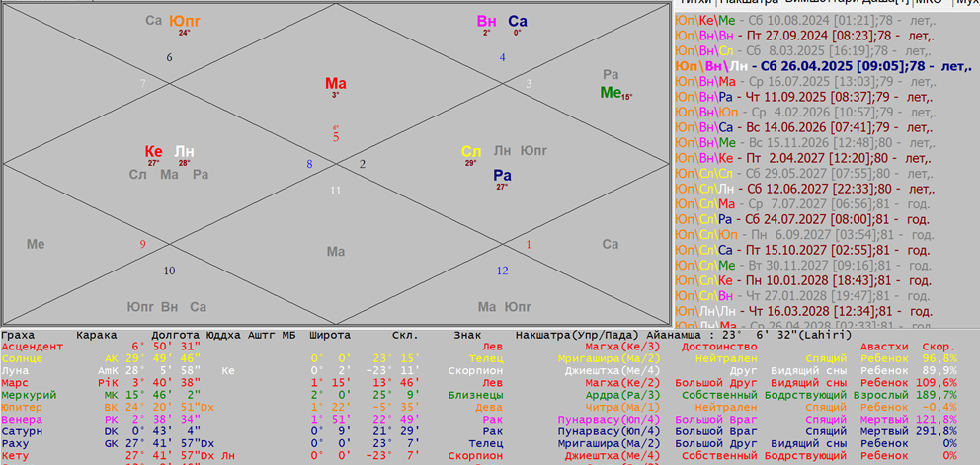Click the Сатурн row label

(20, 431)
